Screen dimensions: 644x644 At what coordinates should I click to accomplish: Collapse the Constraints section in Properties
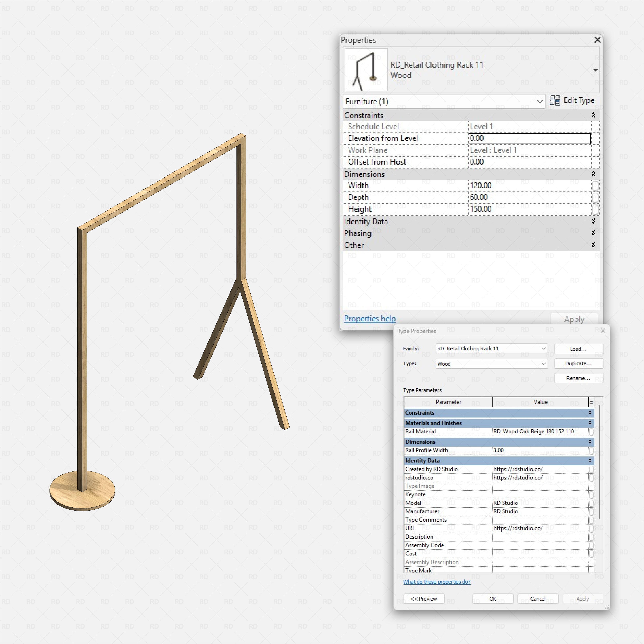coord(593,115)
